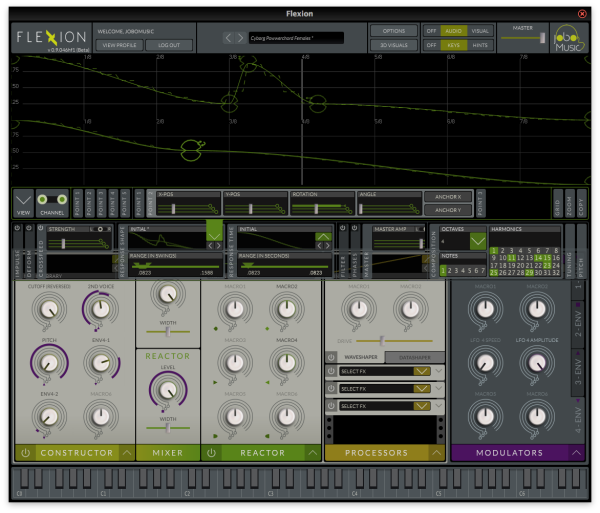Open the View dropdown chevron

(x=23, y=200)
